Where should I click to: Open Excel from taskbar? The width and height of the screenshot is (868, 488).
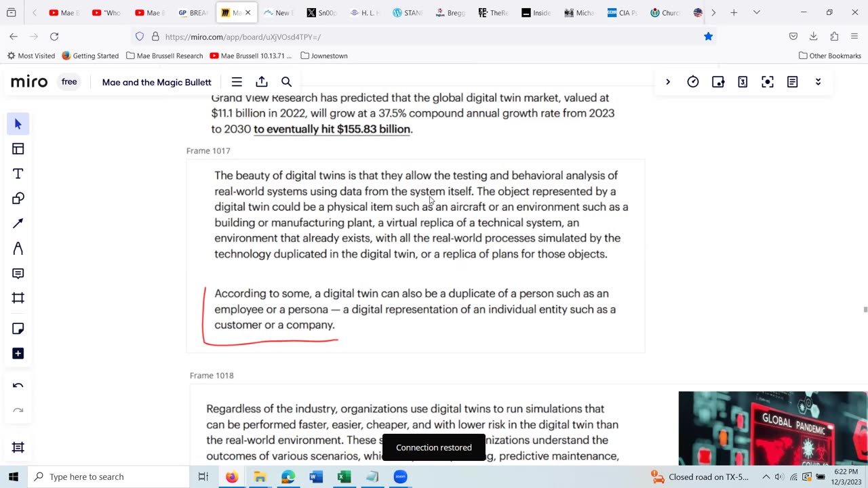click(x=344, y=476)
